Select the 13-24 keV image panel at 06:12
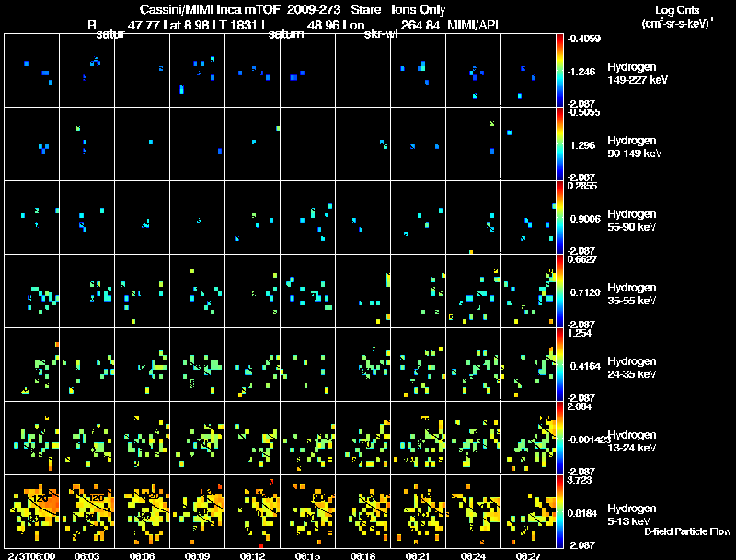 [252, 438]
